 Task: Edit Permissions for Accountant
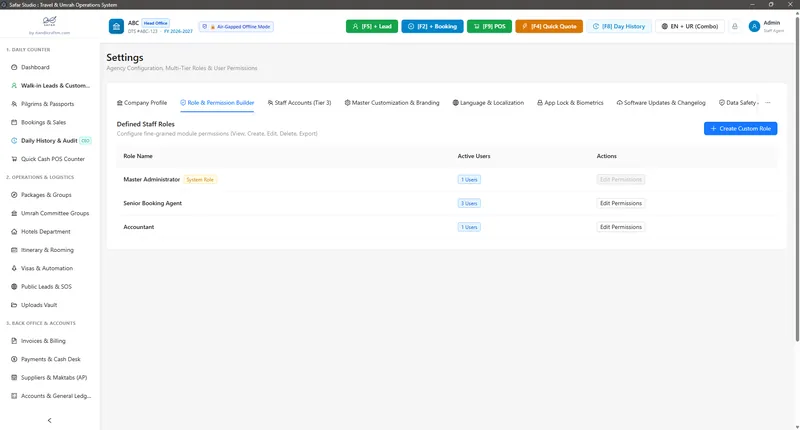[x=620, y=227]
